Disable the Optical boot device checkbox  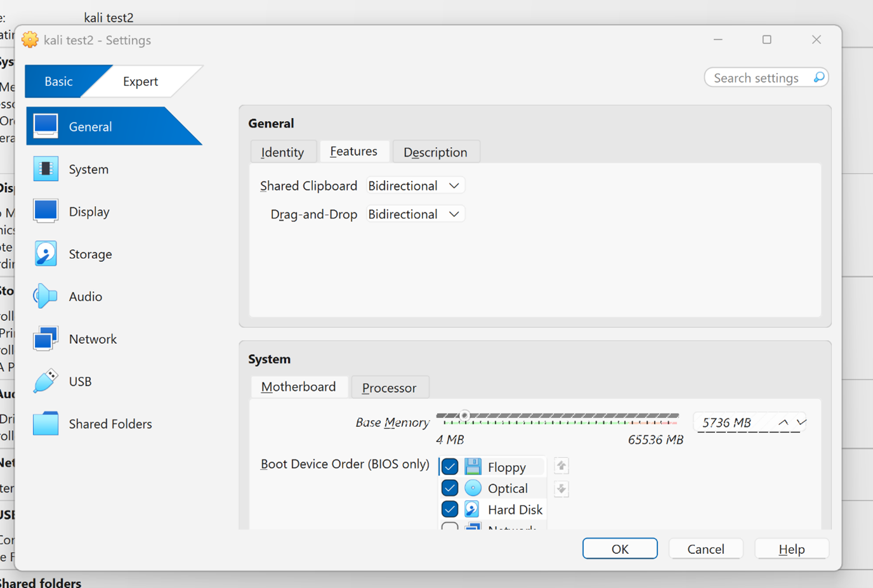tap(450, 488)
